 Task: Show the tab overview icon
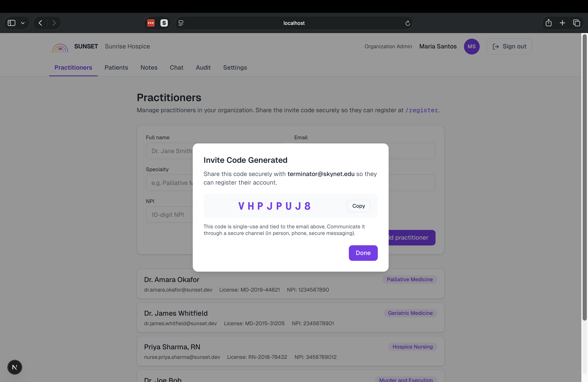coord(576,23)
